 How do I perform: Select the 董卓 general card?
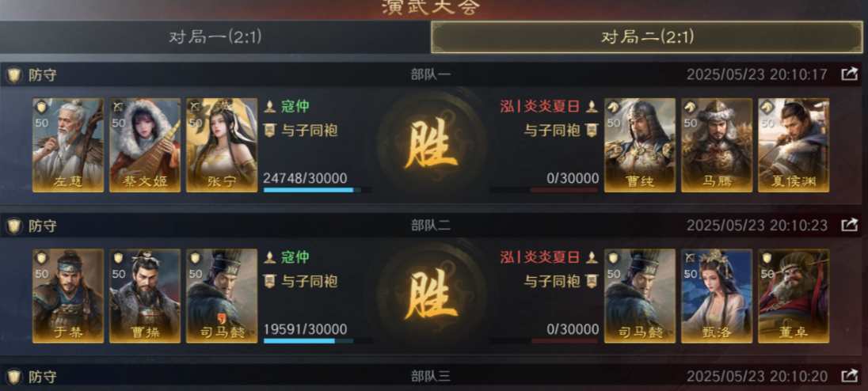coord(794,296)
